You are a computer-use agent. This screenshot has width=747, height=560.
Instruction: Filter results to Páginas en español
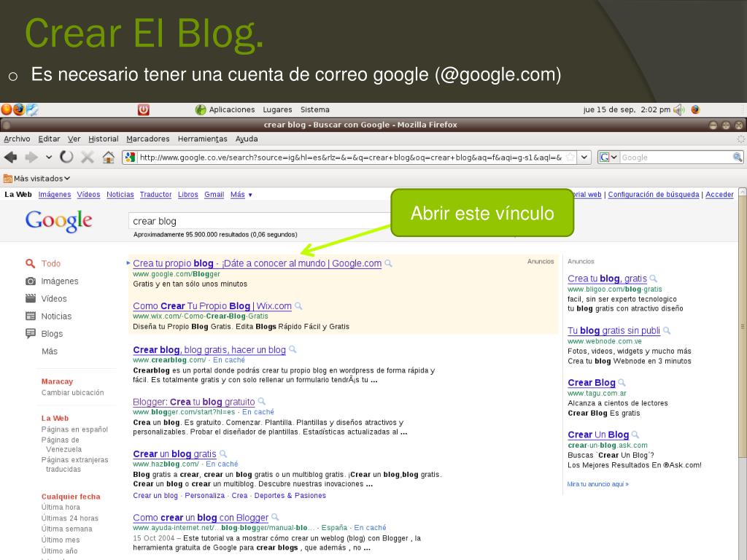pos(74,429)
